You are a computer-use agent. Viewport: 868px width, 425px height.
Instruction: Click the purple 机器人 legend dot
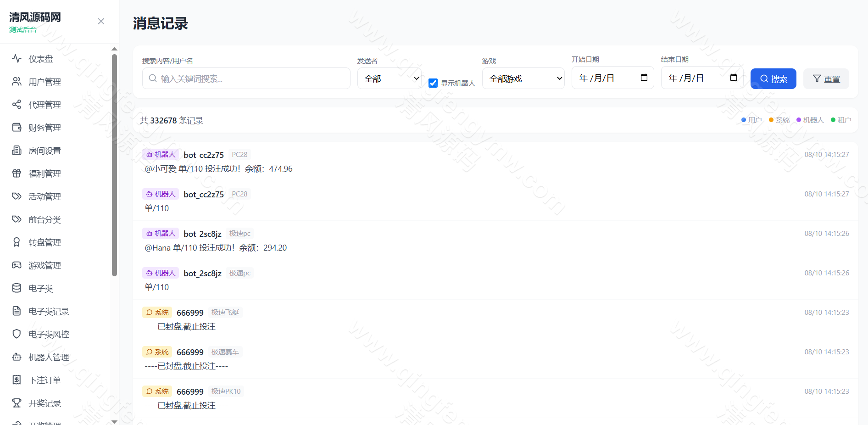pos(799,120)
